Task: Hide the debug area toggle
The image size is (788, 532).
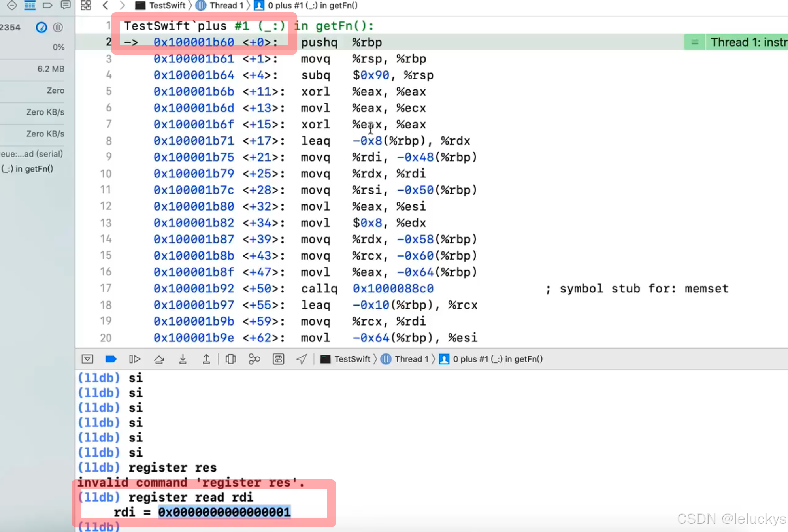Action: 87,359
